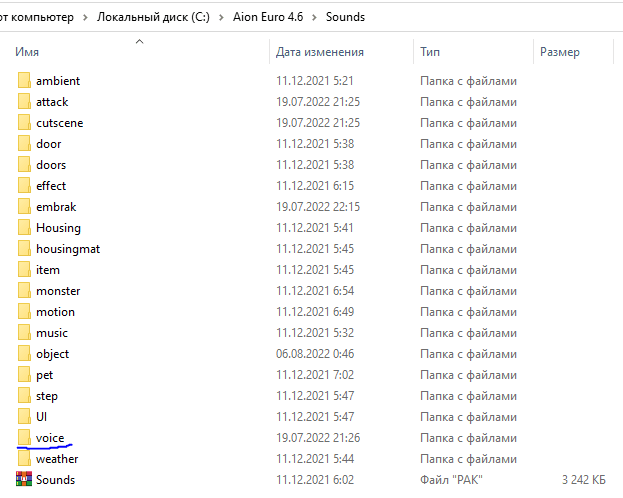
Task: Expand breadcrumb arrow before Локальный диск (C:)
Action: (x=86, y=18)
